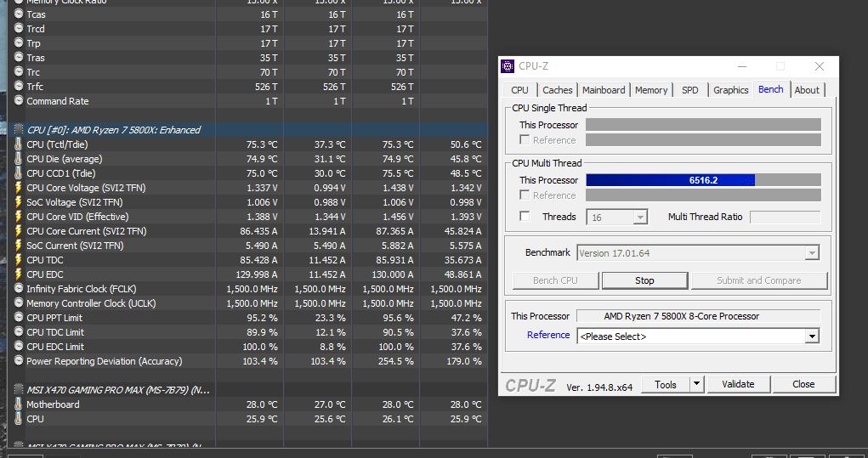The image size is (868, 458).
Task: Click lightning icon beside CPU EDC row
Action: tap(18, 274)
